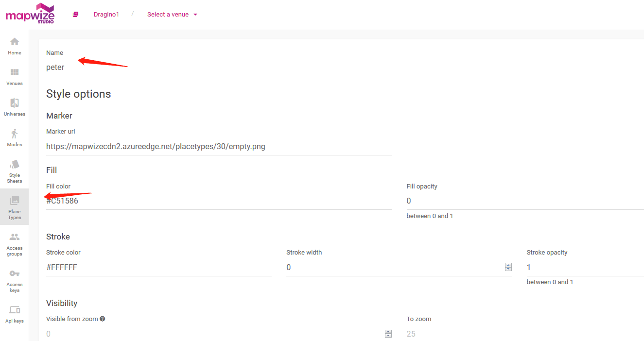Adjust the Stroke width spinner arrows
The width and height of the screenshot is (644, 341).
pos(508,267)
